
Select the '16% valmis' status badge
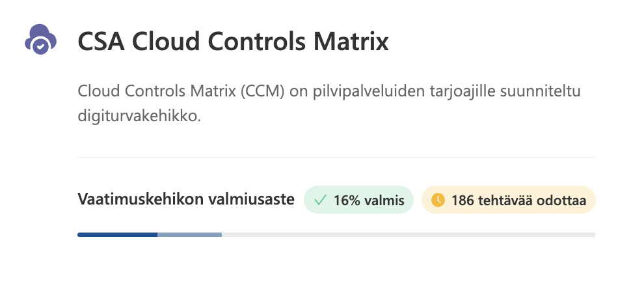[x=358, y=201]
